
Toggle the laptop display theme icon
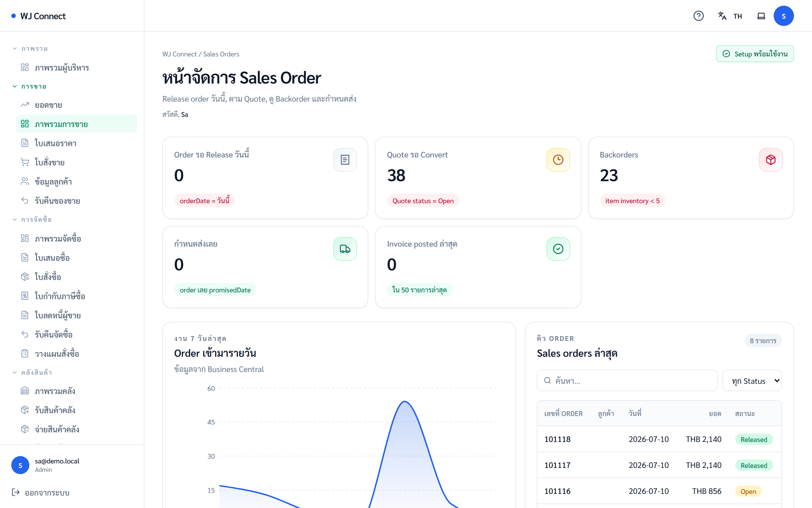(x=761, y=16)
